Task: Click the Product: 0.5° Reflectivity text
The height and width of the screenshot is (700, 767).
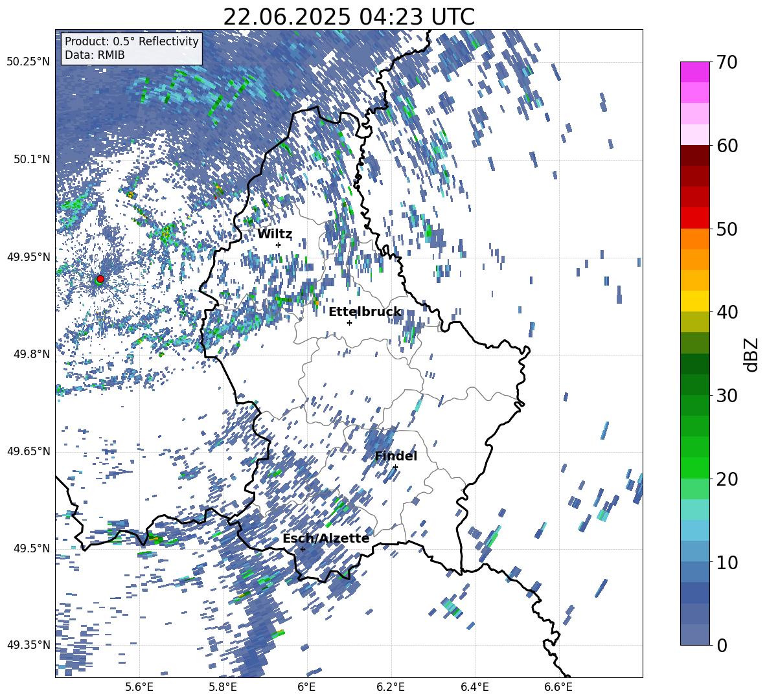Action: pyautogui.click(x=132, y=41)
